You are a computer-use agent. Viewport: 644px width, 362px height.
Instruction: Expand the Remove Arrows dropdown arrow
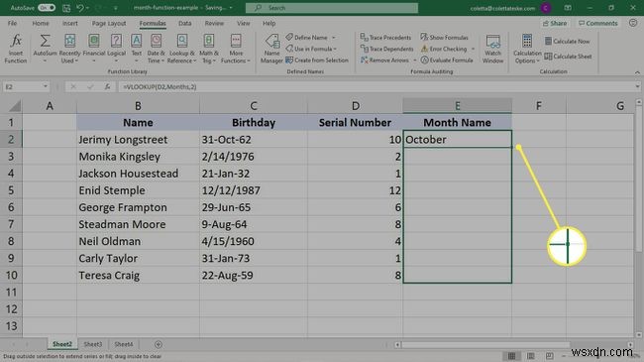pyautogui.click(x=415, y=60)
